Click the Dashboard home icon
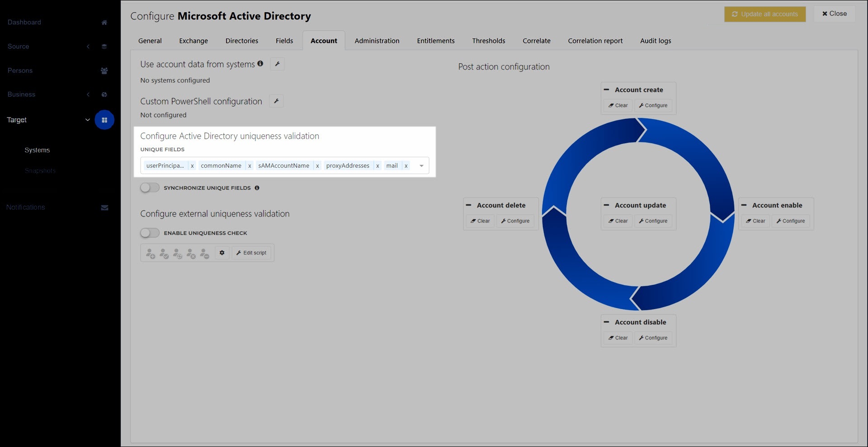868x447 pixels. (x=104, y=23)
